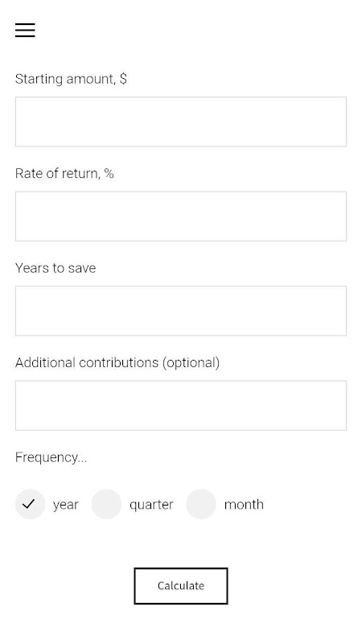362x644 pixels.
Task: Focus the Starting amount input field
Action: pyautogui.click(x=181, y=122)
